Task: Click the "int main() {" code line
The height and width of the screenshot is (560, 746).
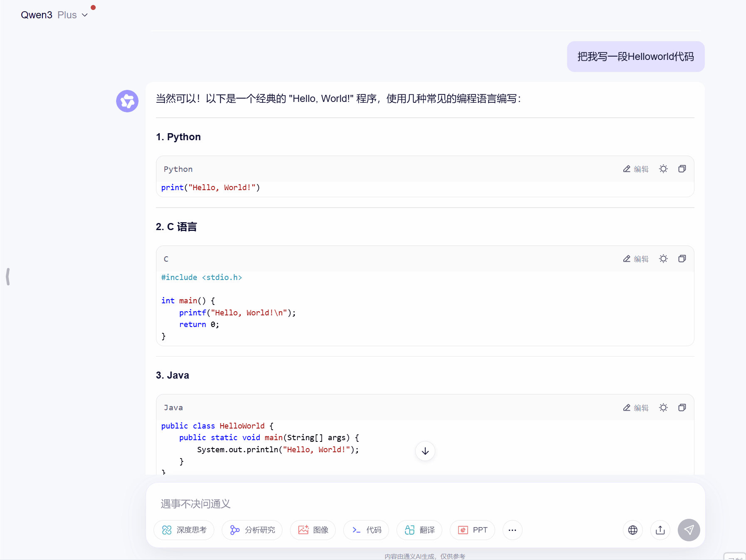Action: [x=188, y=301]
